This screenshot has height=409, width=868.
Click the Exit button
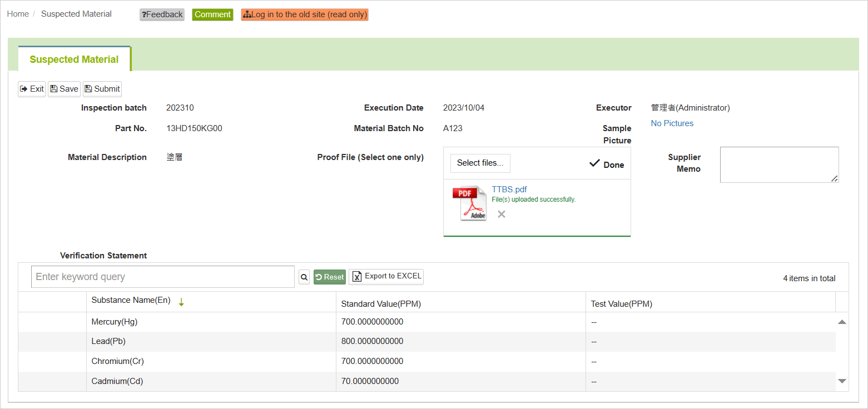tap(32, 89)
